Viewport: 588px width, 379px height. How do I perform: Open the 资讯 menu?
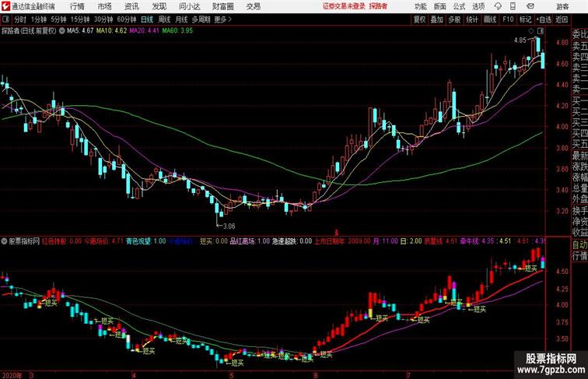click(x=131, y=6)
